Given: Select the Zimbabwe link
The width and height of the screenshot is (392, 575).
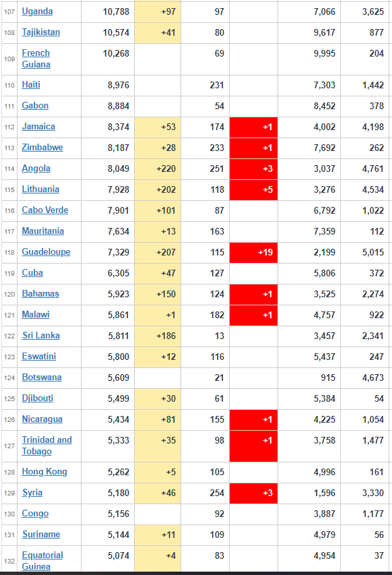Looking at the screenshot, I should [42, 148].
